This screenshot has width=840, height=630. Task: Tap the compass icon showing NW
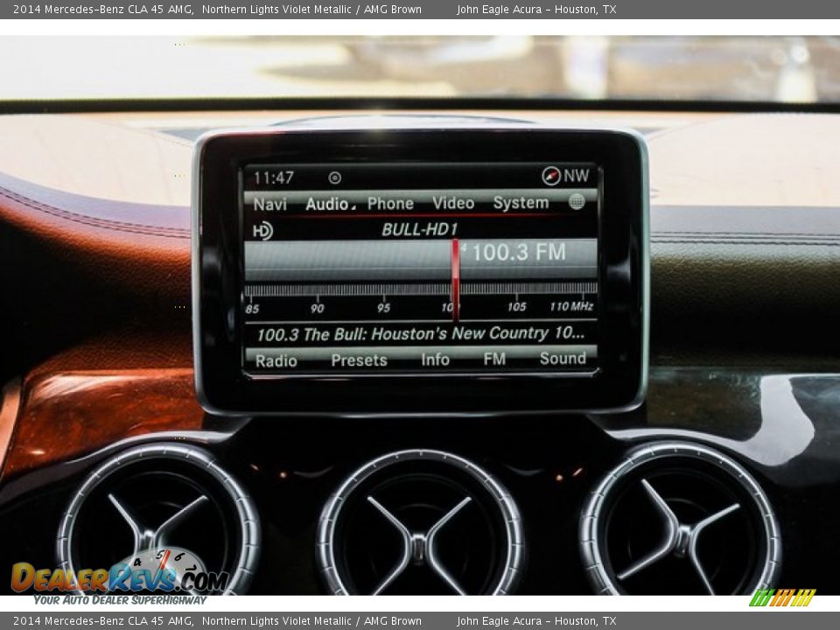551,176
